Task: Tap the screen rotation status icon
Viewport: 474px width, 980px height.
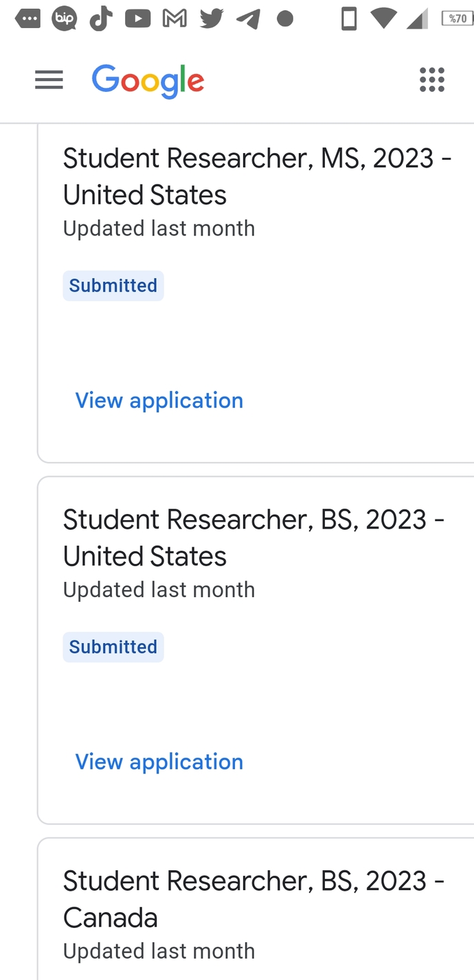Action: (x=349, y=19)
